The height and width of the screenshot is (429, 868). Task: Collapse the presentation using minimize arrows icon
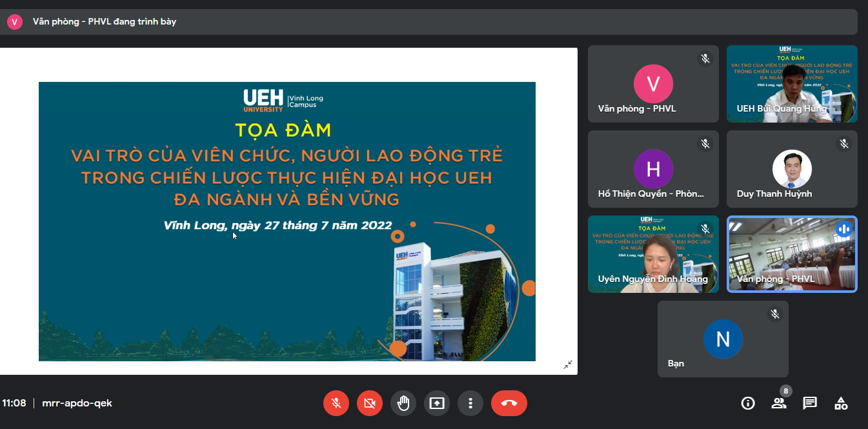tap(568, 364)
